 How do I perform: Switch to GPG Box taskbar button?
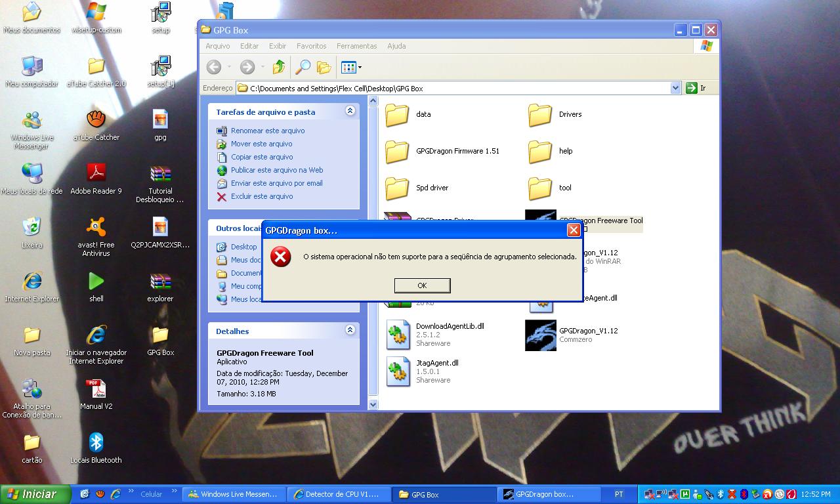pos(444,494)
